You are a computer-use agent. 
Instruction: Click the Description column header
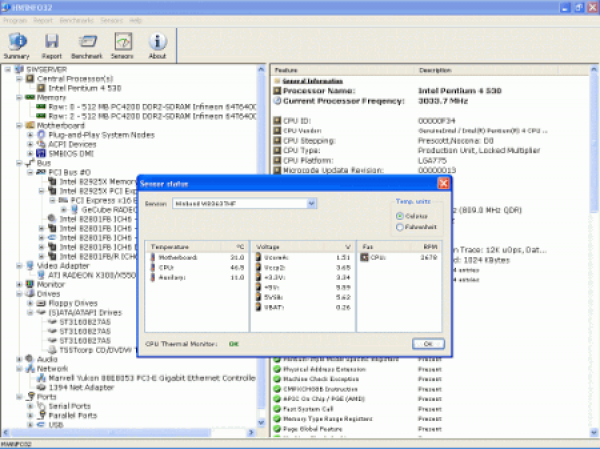click(x=486, y=70)
